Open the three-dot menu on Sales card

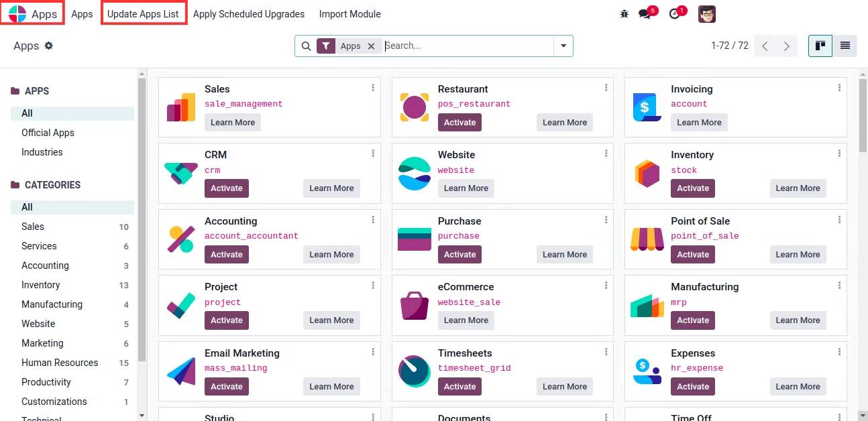[x=373, y=88]
